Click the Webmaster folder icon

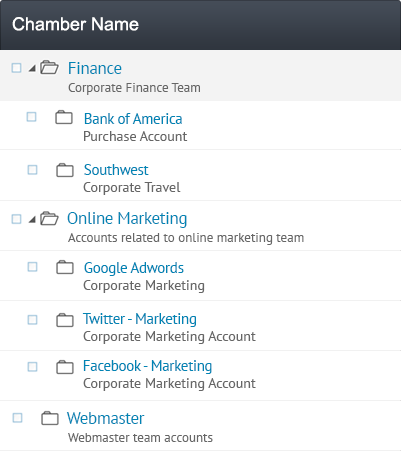(x=50, y=418)
